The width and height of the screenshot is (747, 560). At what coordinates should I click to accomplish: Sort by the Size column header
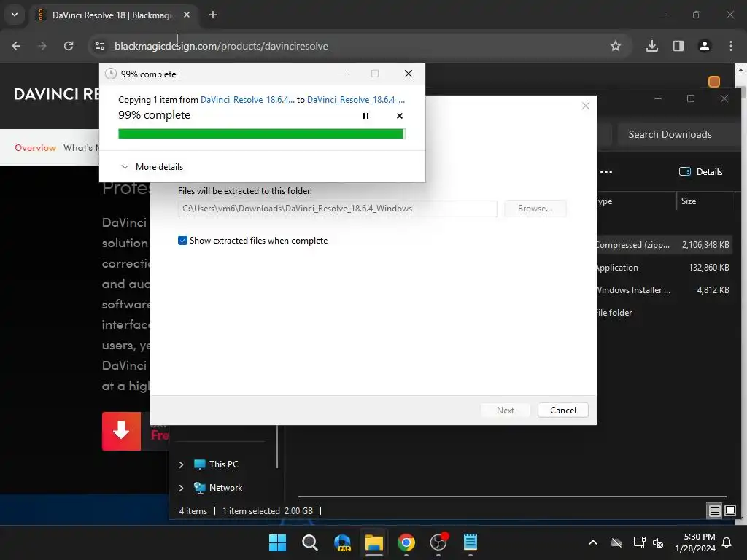pyautogui.click(x=705, y=201)
